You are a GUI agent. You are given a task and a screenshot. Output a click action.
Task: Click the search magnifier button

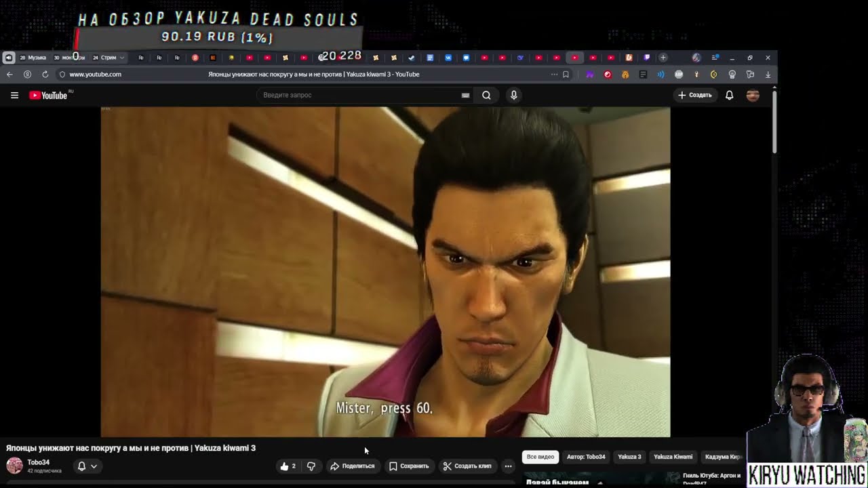pyautogui.click(x=486, y=96)
